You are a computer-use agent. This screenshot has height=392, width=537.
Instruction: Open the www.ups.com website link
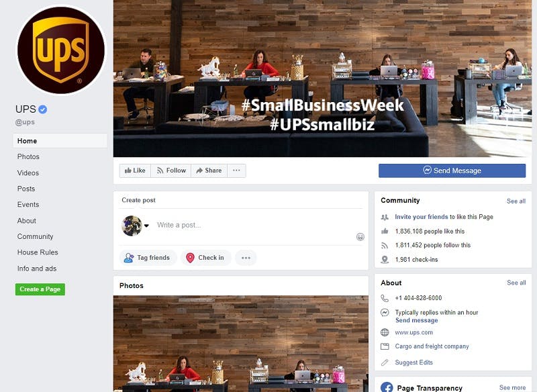point(414,332)
